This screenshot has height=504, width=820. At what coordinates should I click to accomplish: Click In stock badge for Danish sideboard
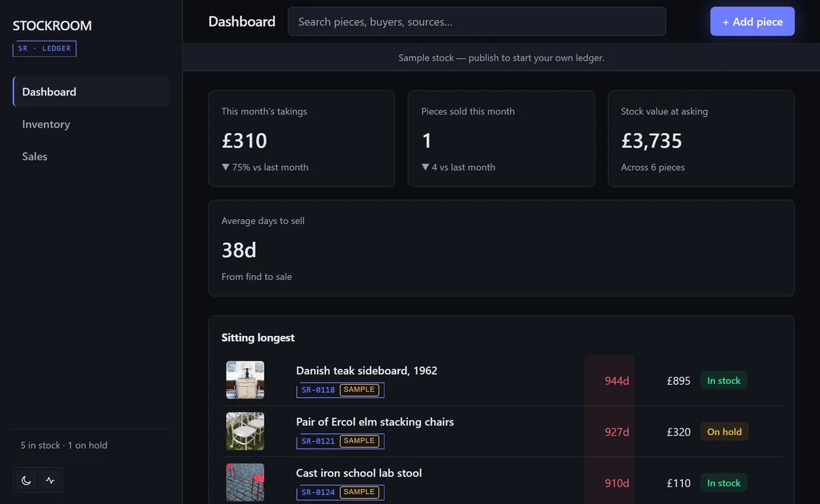point(724,380)
